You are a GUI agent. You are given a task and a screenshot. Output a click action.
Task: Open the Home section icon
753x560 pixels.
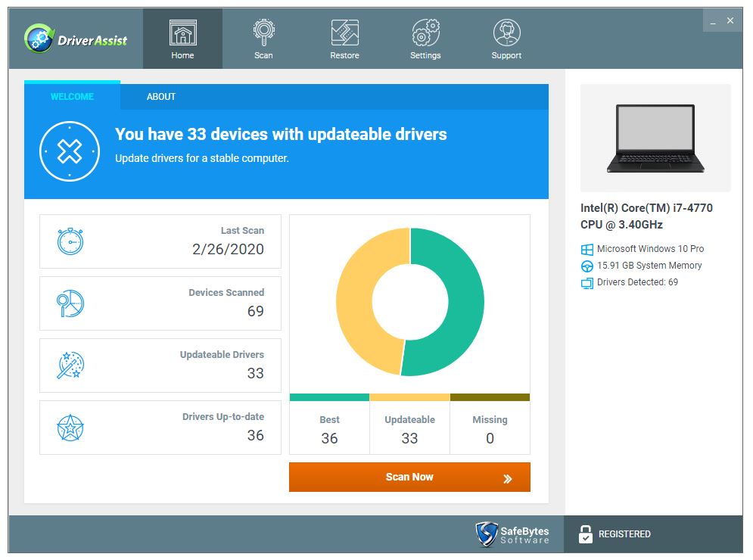coord(183,33)
